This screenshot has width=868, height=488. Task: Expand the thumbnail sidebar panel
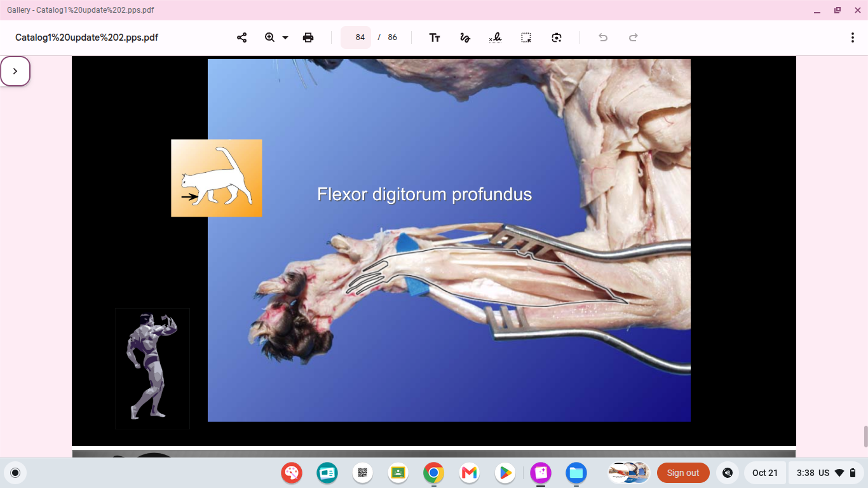(15, 71)
